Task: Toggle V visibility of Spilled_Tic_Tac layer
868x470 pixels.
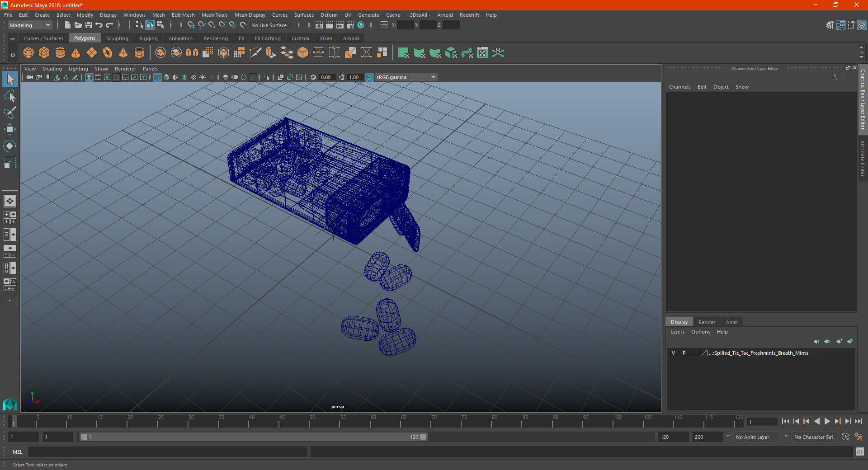Action: [674, 353]
